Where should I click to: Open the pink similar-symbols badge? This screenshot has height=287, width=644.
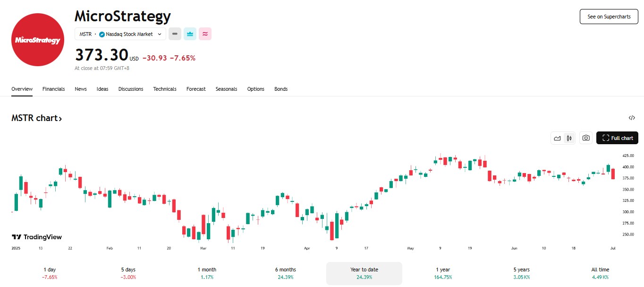coord(205,34)
